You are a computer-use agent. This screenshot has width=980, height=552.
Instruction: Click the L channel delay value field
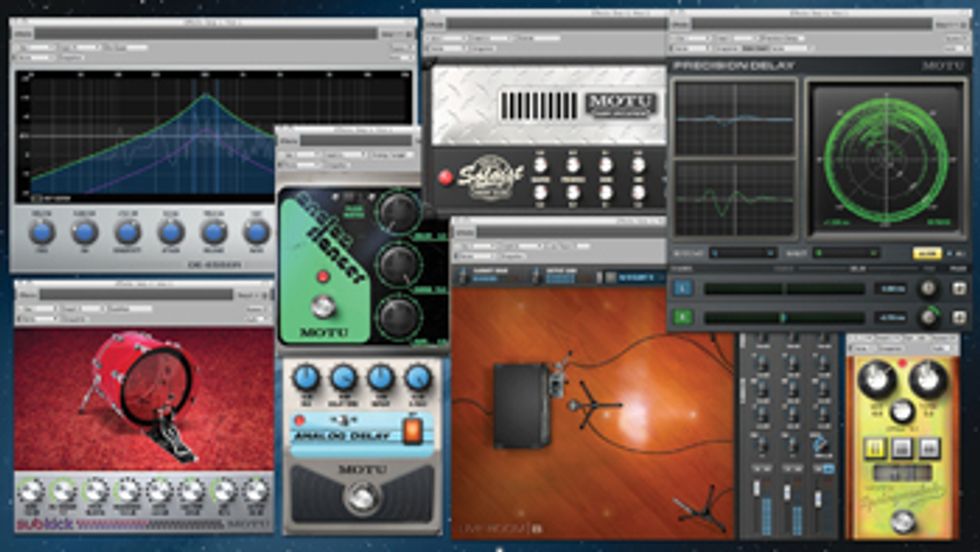pos(890,289)
